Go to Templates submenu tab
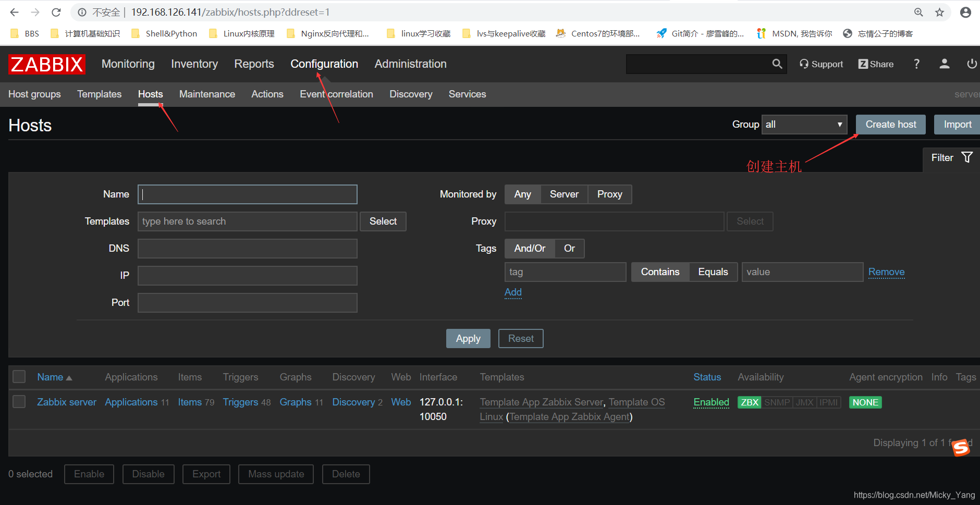Viewport: 980px width, 505px height. [x=99, y=94]
